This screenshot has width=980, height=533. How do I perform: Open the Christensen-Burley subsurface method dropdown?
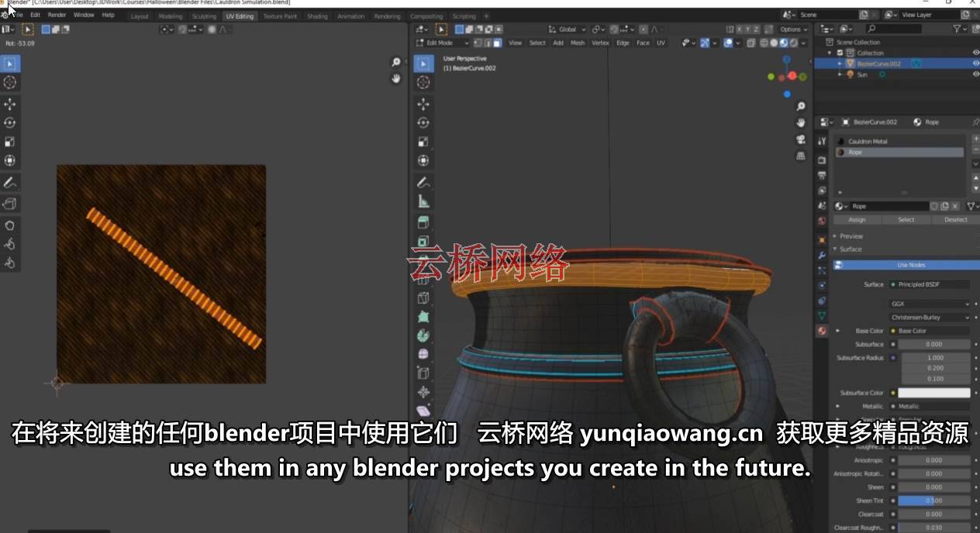[x=929, y=318]
